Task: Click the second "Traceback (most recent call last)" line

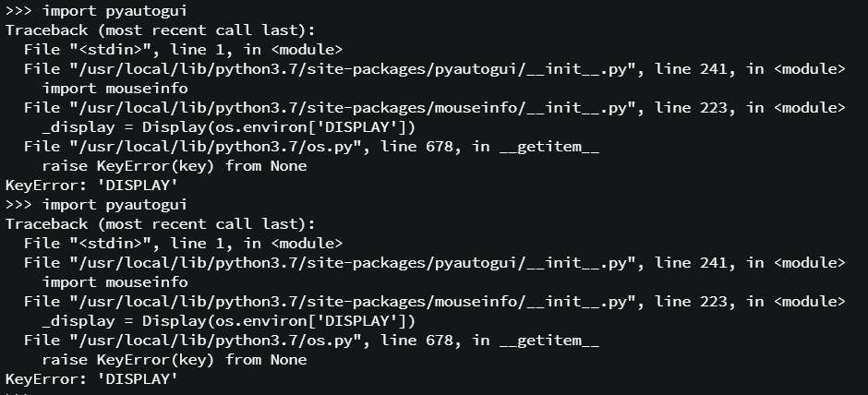Action: coord(160,224)
